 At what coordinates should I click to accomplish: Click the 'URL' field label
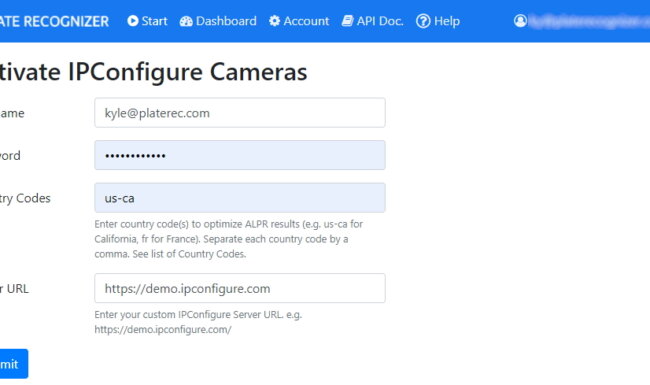[x=15, y=288]
